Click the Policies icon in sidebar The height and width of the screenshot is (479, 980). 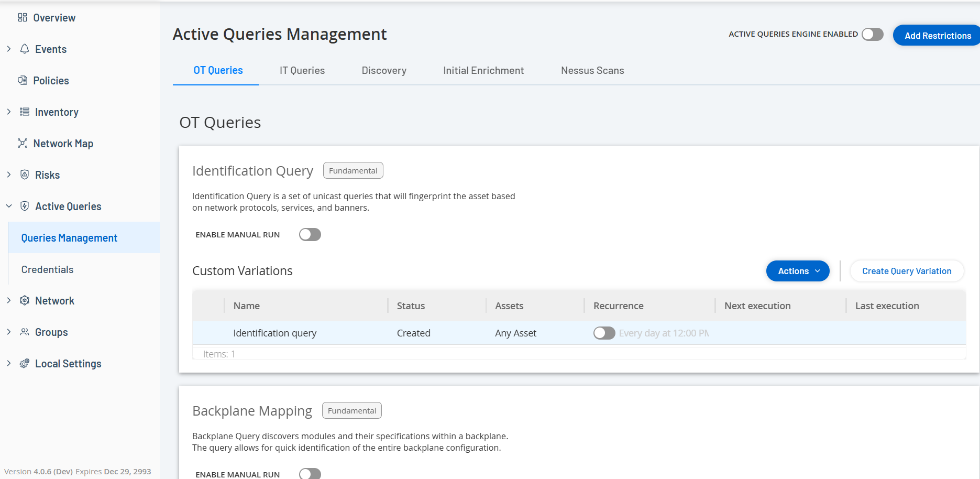(x=23, y=80)
